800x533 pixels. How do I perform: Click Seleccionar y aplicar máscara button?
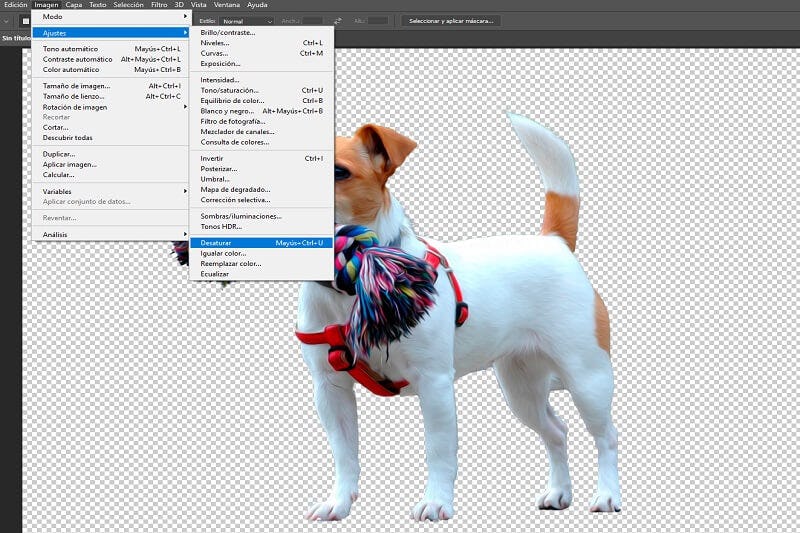click(x=451, y=21)
